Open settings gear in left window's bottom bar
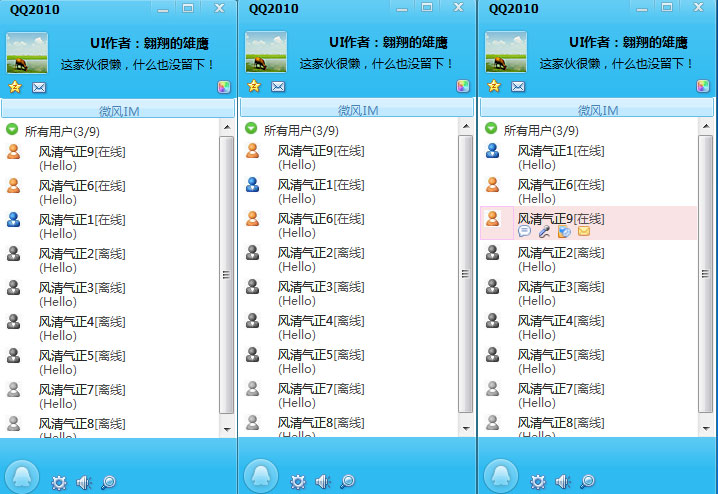The height and width of the screenshot is (494, 718). tap(59, 483)
